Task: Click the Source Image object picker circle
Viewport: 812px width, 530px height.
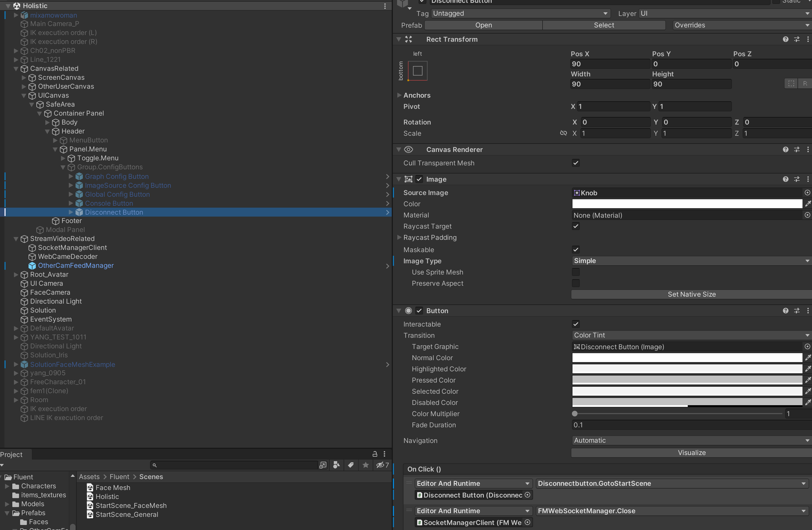Action: click(x=807, y=193)
